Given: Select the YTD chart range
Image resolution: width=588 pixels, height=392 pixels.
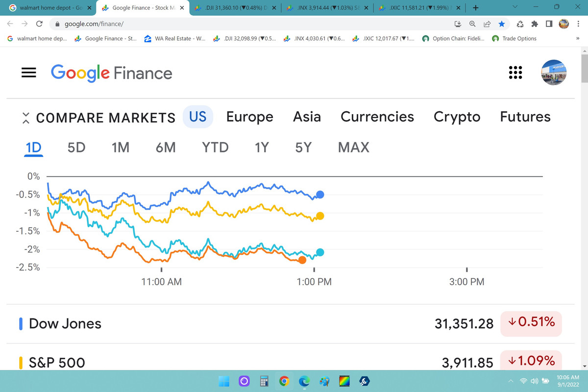Looking at the screenshot, I should coord(215,147).
